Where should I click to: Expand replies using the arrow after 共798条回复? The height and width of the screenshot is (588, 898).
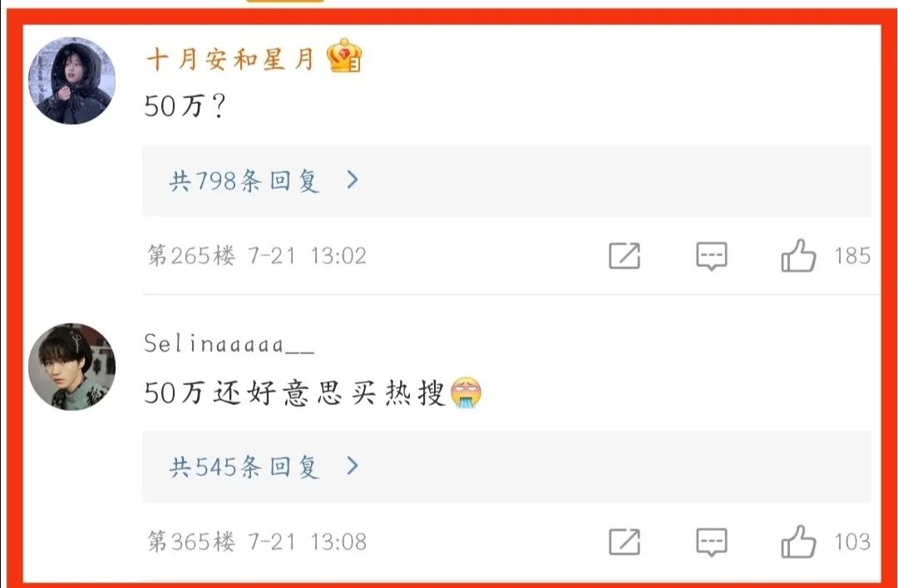click(x=353, y=180)
